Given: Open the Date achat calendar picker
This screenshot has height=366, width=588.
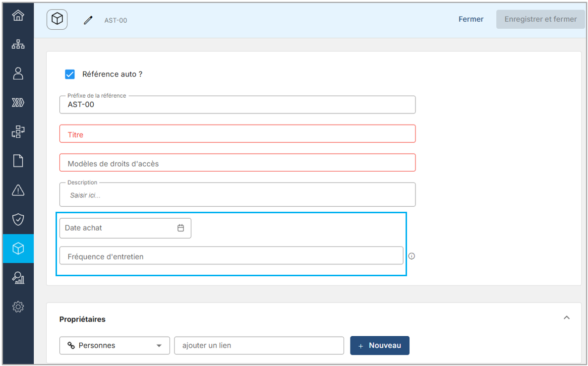Looking at the screenshot, I should [x=181, y=228].
